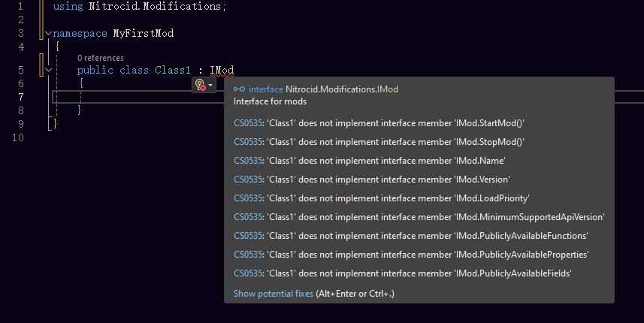Open CS0535 link for IMod.LoadPriority error
The image size is (644, 323).
[x=247, y=198]
